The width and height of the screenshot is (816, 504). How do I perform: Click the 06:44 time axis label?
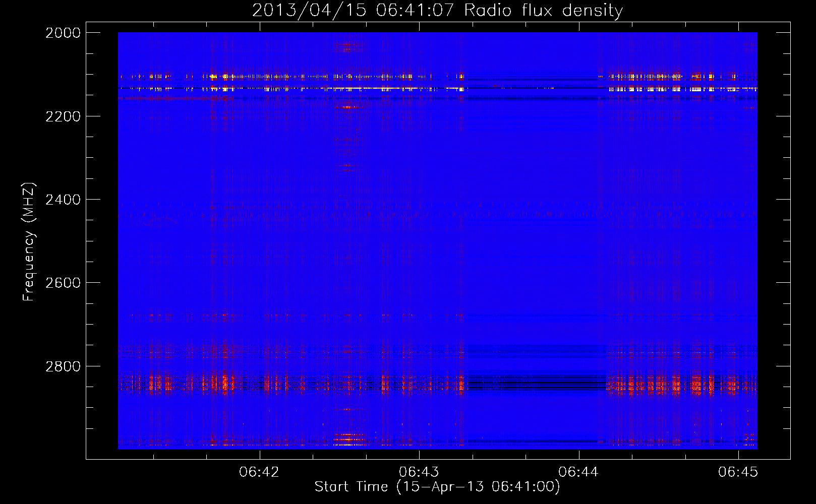578,472
